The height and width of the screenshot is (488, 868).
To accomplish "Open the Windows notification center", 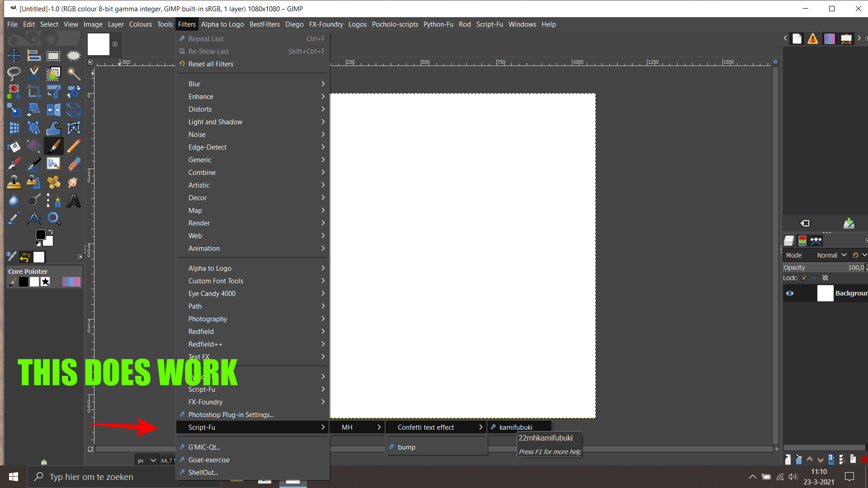I will [849, 477].
